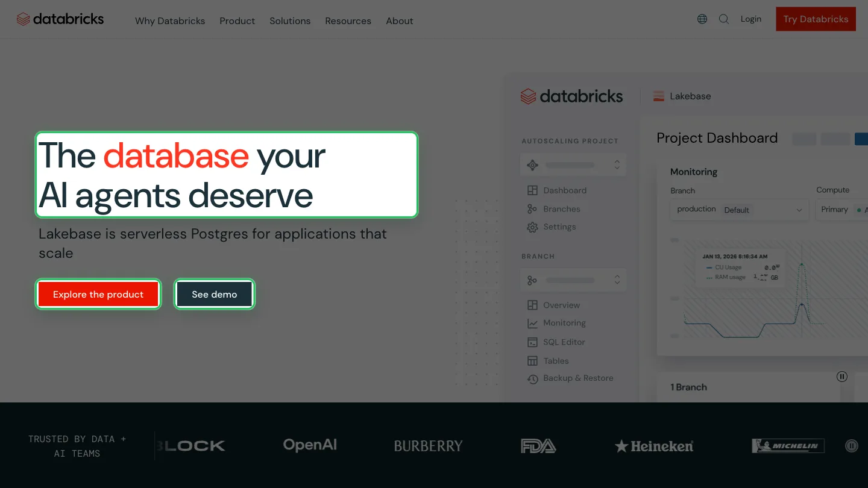Screen dimensions: 868x488
Task: Open About menu
Action: [400, 20]
